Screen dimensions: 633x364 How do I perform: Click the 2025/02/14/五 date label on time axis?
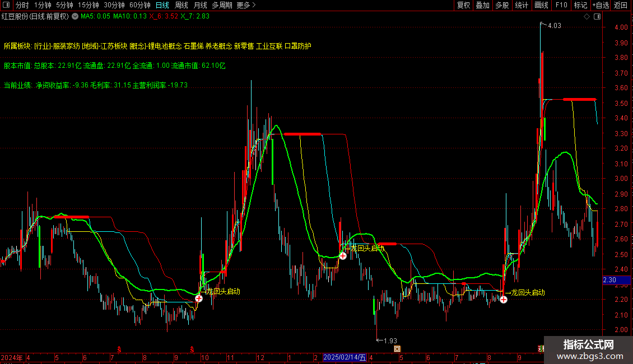pyautogui.click(x=345, y=357)
